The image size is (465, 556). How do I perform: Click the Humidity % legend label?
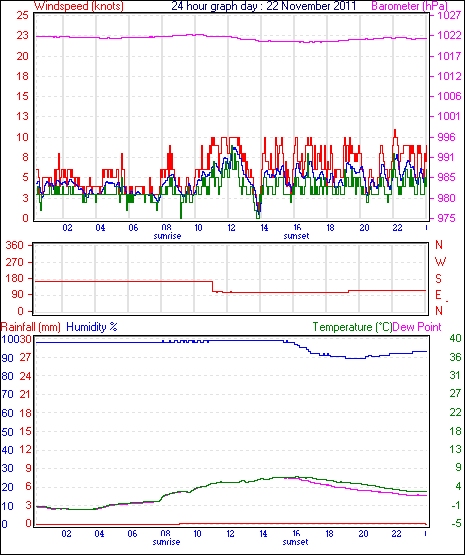click(92, 327)
